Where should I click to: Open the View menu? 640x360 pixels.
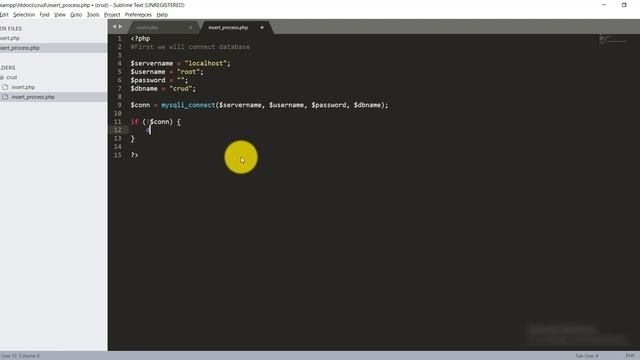click(60, 15)
